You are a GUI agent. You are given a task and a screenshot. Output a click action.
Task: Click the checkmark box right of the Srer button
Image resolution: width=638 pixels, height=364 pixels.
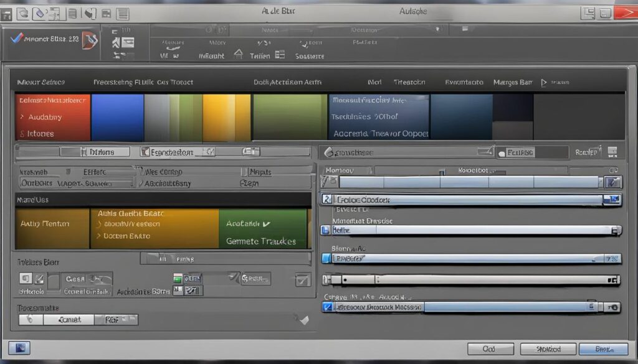tap(302, 280)
